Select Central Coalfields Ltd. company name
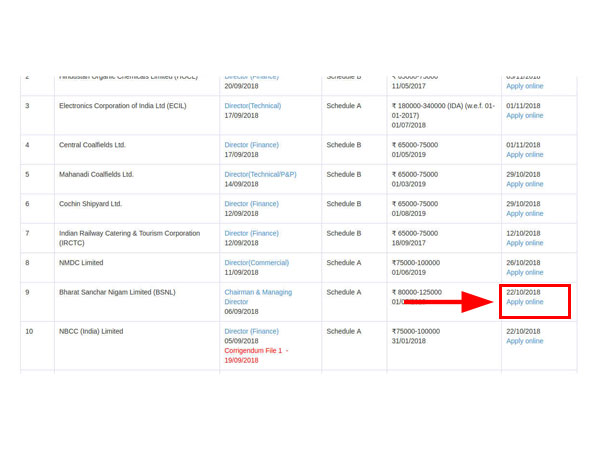Viewport: 600px width, 450px height. coord(92,145)
